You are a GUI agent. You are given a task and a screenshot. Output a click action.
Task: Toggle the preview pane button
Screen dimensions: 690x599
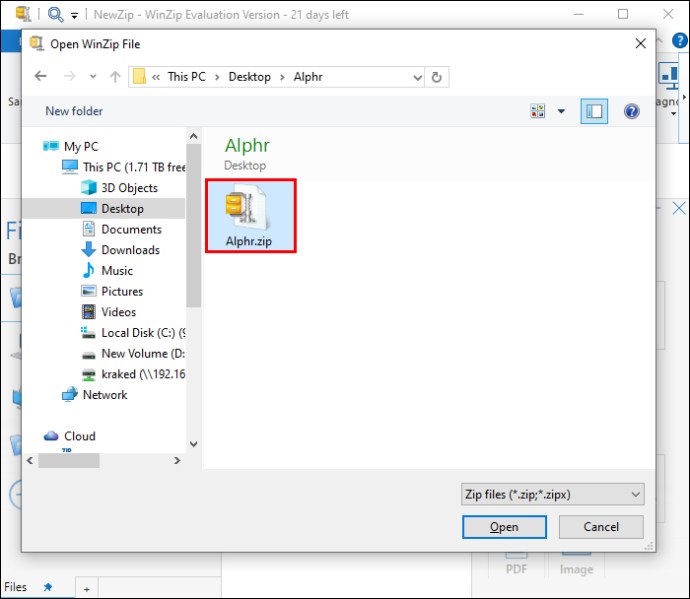click(x=594, y=111)
